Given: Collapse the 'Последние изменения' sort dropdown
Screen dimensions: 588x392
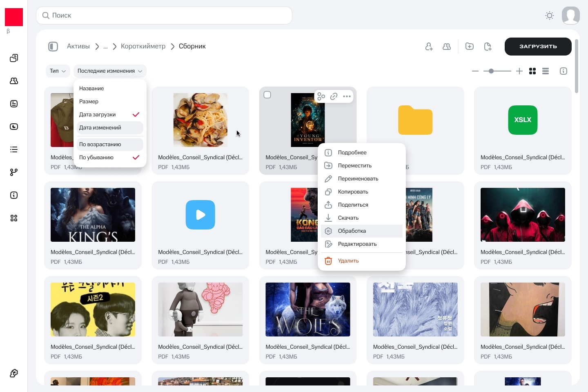Looking at the screenshot, I should tap(109, 71).
